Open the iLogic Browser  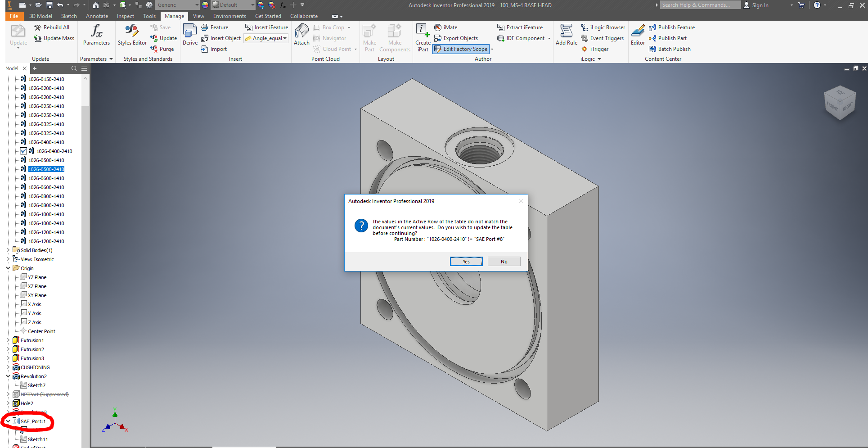(x=603, y=27)
